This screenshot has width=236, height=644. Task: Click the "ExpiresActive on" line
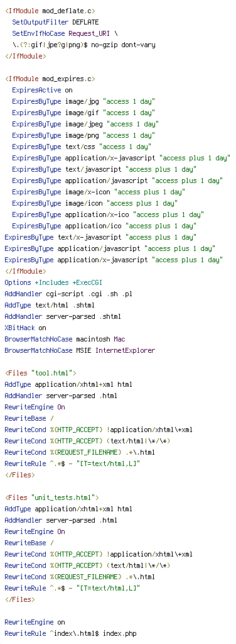(x=42, y=90)
